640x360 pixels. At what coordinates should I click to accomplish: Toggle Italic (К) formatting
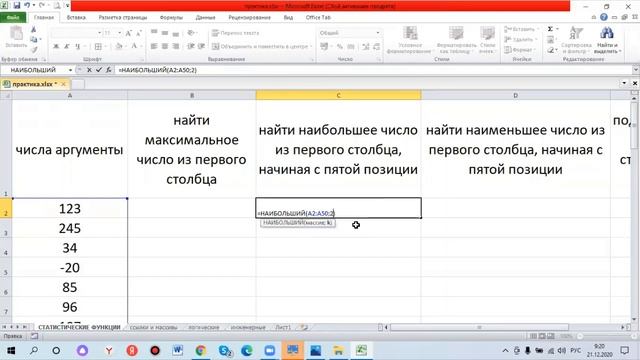click(67, 47)
